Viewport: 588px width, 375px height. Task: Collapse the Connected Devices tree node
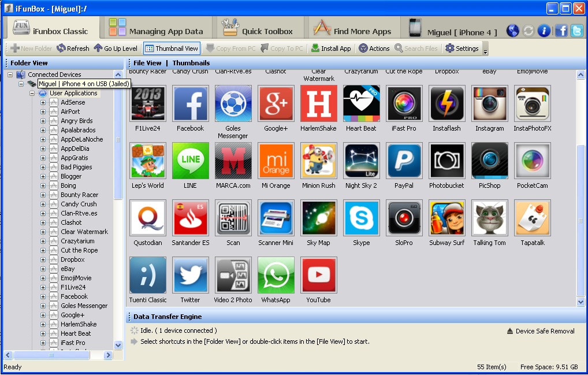[x=10, y=75]
